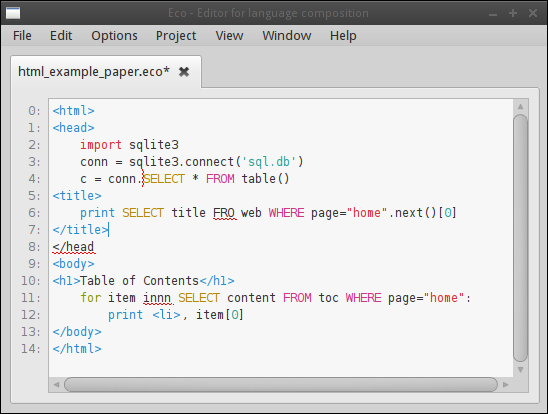Click the vertical scrollbar thumb
The image size is (548, 414).
(x=520, y=238)
